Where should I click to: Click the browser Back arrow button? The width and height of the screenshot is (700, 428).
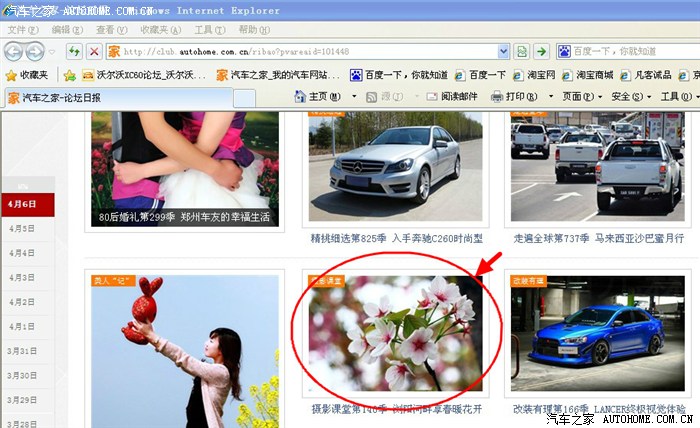(14, 52)
